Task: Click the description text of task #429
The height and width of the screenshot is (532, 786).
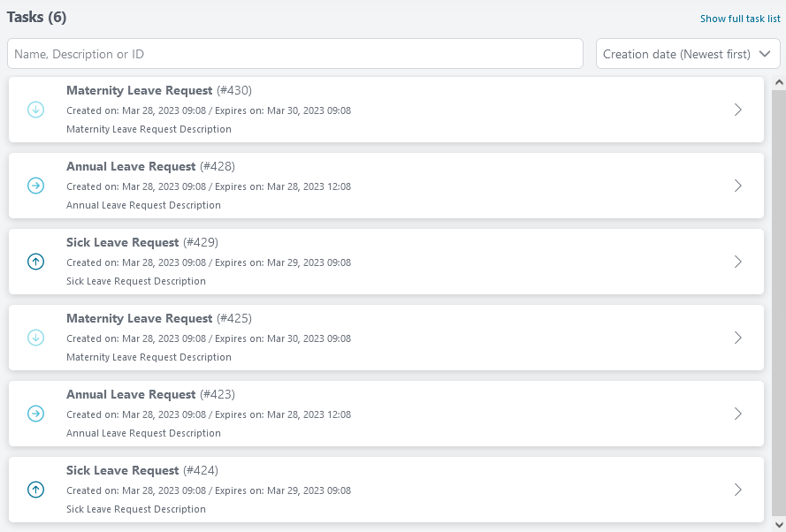Action: [x=136, y=281]
